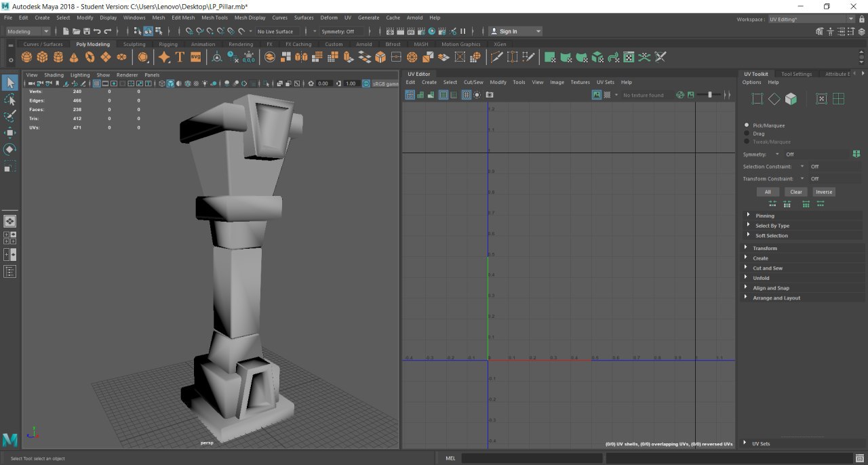Viewport: 868px width, 465px height.
Task: Click the planar mapping shelf icon
Action: click(550, 57)
